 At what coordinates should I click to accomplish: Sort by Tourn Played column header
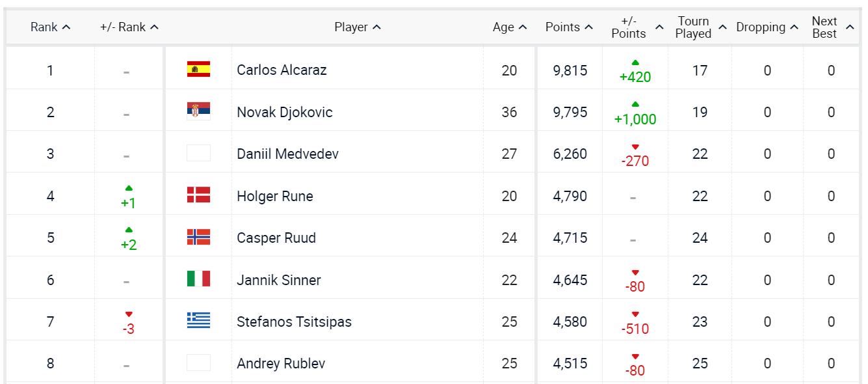(x=700, y=27)
